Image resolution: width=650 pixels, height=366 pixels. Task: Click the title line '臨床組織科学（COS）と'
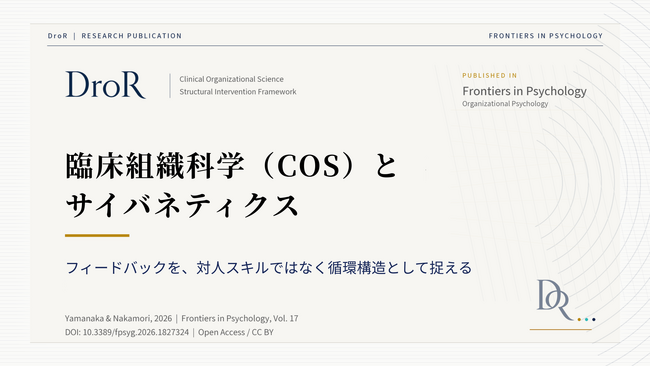click(x=232, y=166)
